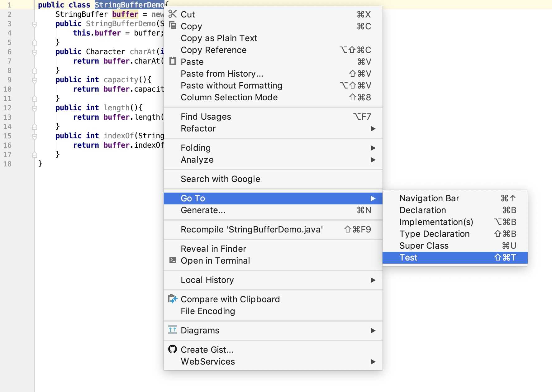Click line number 1 in gutter
552x392 pixels.
click(9, 5)
